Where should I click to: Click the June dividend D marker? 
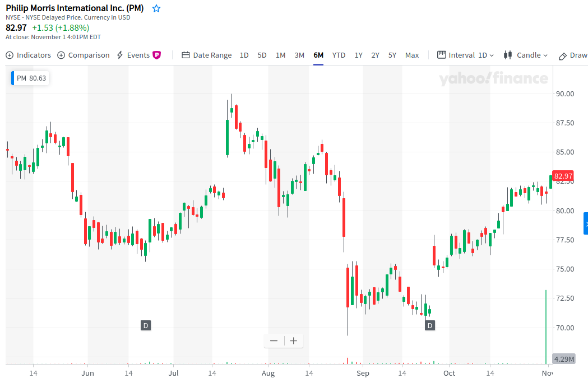(145, 325)
